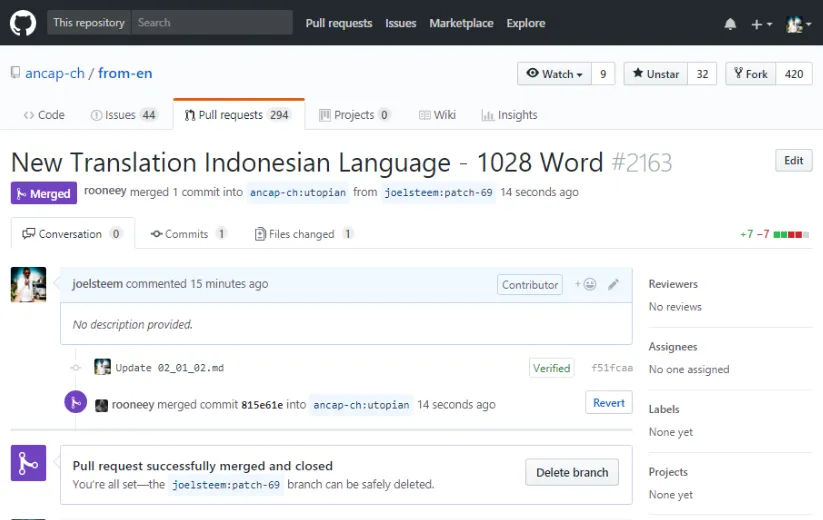Open the notifications bell
The height and width of the screenshot is (520, 823).
[730, 24]
